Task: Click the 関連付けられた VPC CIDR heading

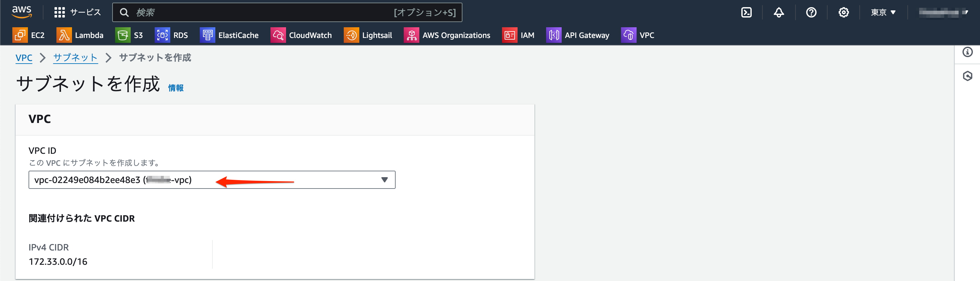Action: [82, 219]
